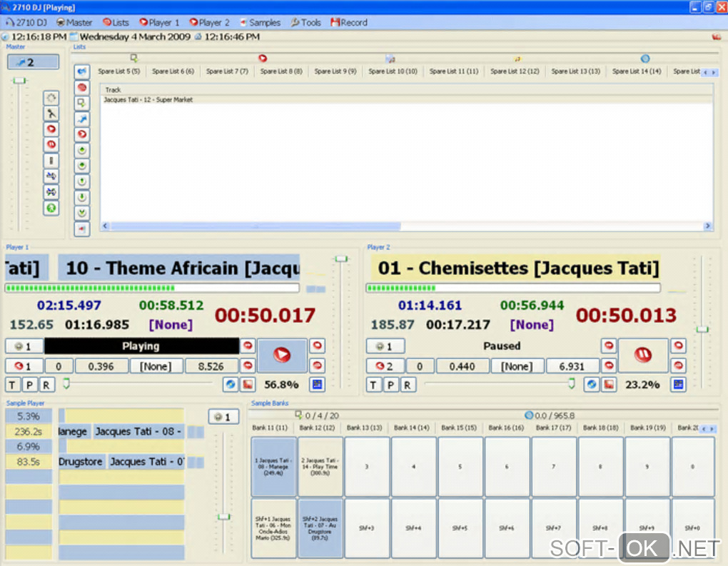Switch to Bank 14 (14) tab
This screenshot has height=566, width=728.
[411, 428]
